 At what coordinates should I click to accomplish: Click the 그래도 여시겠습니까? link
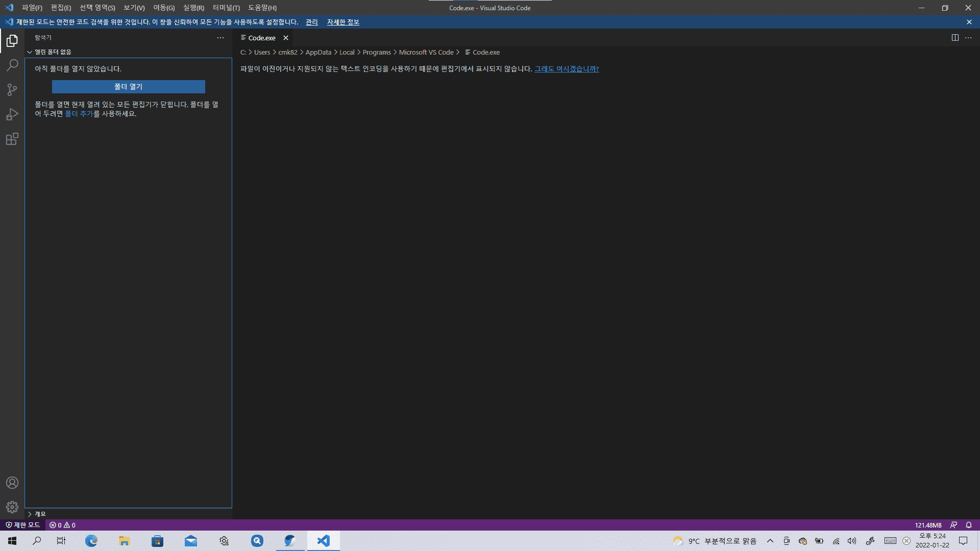coord(567,69)
